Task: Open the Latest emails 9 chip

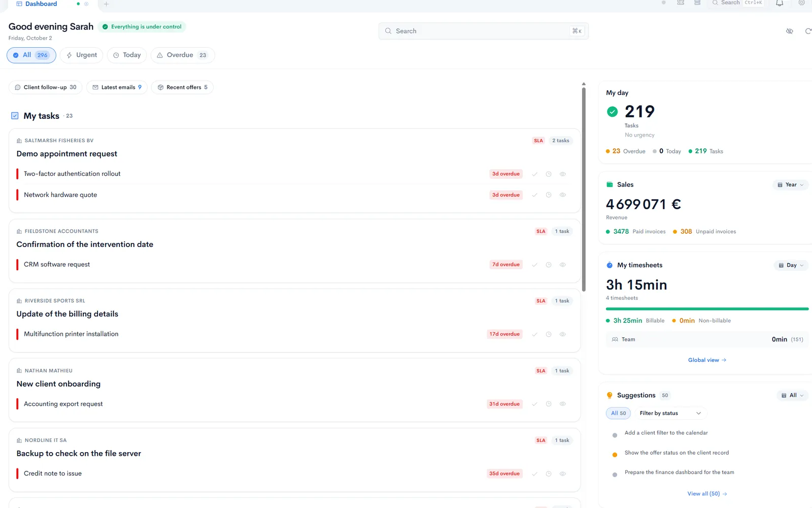Action: (117, 87)
